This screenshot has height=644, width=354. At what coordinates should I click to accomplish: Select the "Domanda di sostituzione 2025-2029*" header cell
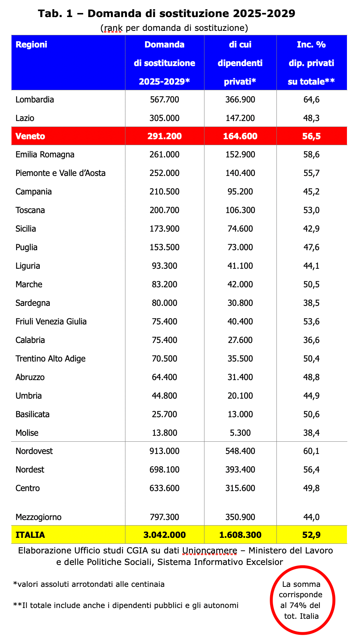point(164,63)
